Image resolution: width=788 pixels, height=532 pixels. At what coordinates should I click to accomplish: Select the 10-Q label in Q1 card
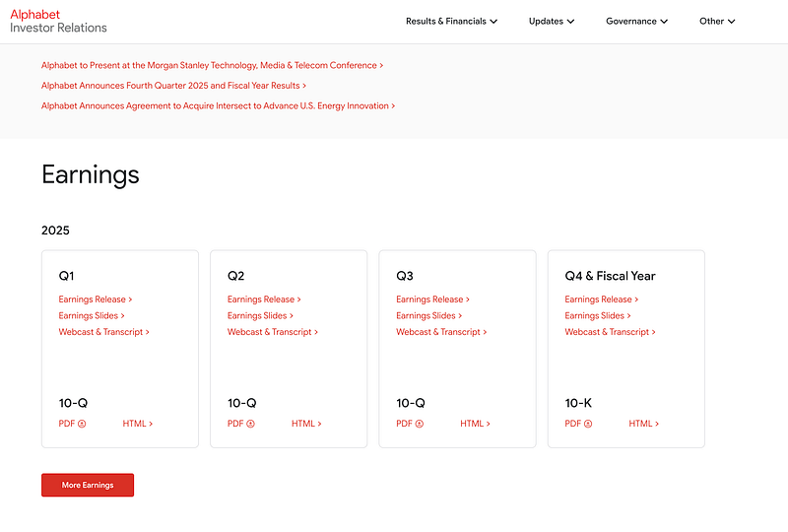(x=73, y=403)
